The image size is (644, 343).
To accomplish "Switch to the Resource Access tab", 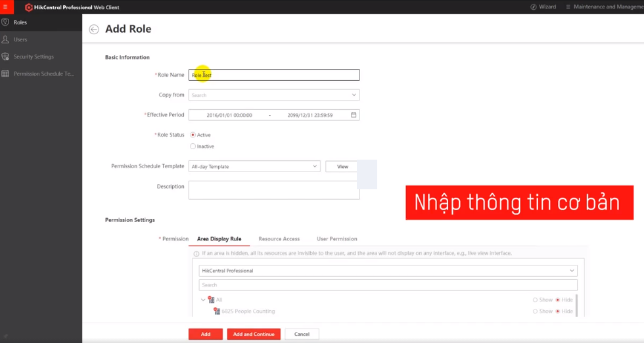I will (279, 239).
